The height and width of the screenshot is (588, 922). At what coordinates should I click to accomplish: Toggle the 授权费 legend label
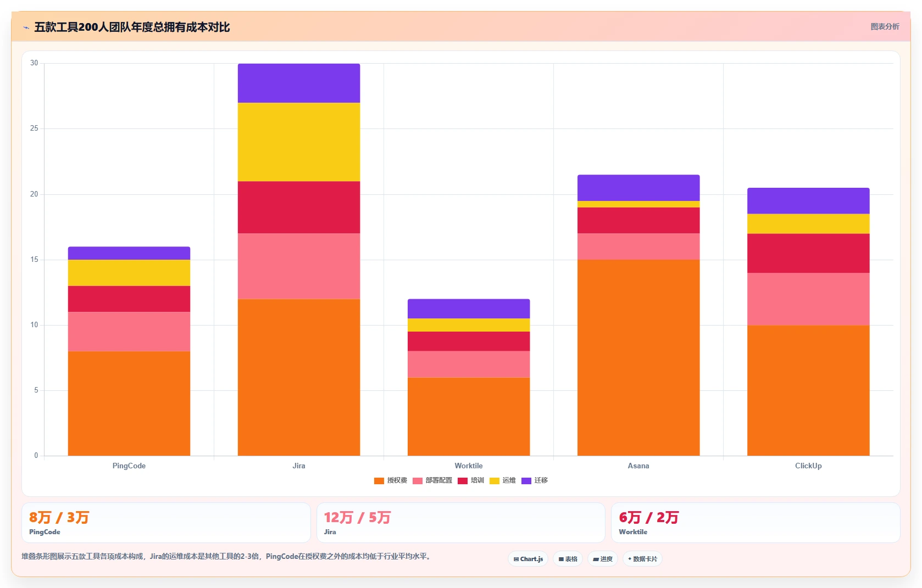click(x=397, y=480)
